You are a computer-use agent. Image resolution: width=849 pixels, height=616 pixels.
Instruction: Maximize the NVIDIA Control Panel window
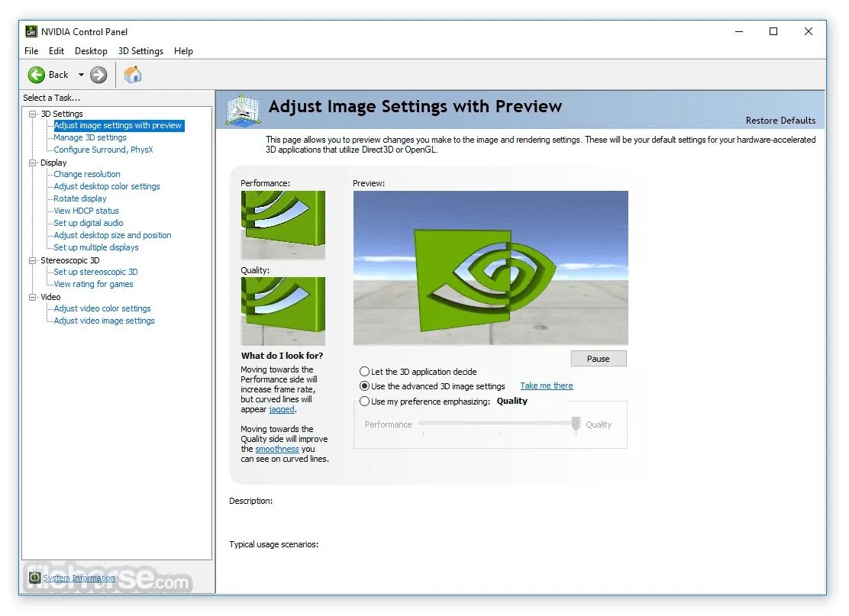773,31
